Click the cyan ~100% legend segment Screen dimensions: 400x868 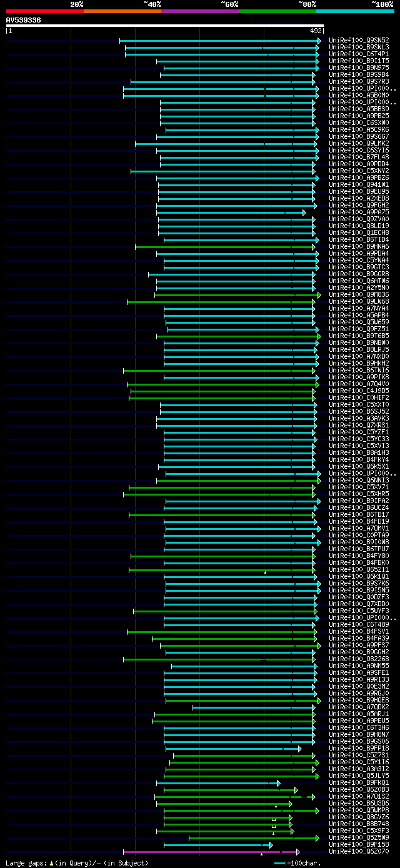(x=354, y=11)
